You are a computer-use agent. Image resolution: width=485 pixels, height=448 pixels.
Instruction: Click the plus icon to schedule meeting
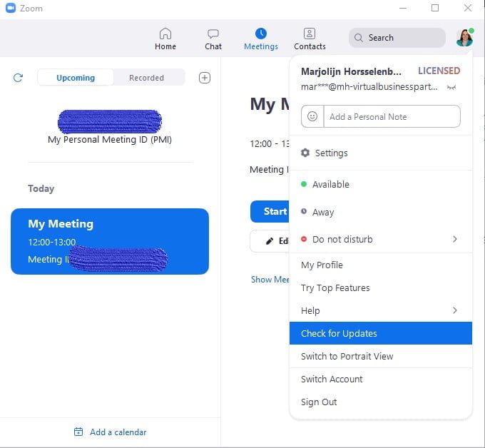[x=205, y=78]
